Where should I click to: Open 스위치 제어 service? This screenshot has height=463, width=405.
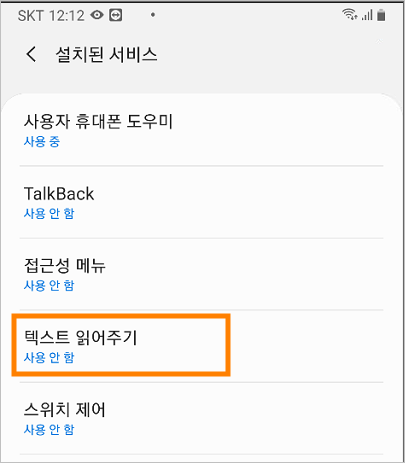point(202,418)
